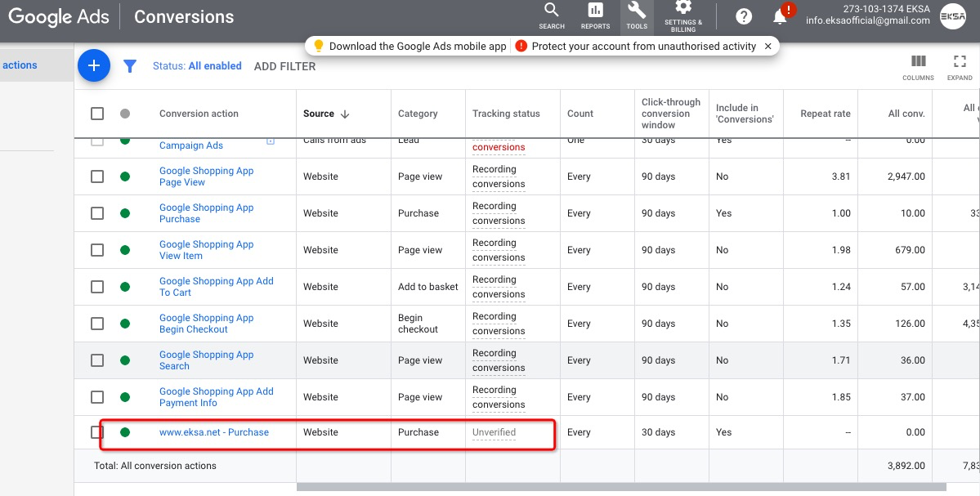Open Google Shopping App Page View link
The image size is (980, 496).
click(x=206, y=177)
